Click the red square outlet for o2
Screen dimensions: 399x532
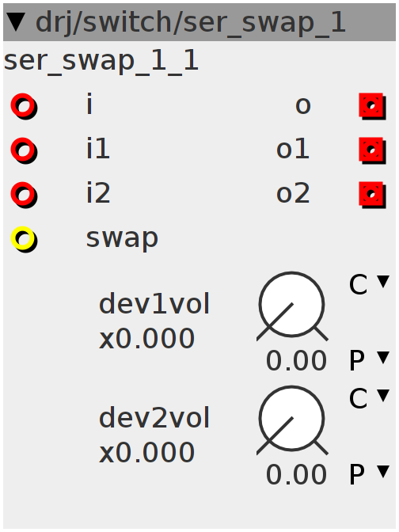point(372,195)
